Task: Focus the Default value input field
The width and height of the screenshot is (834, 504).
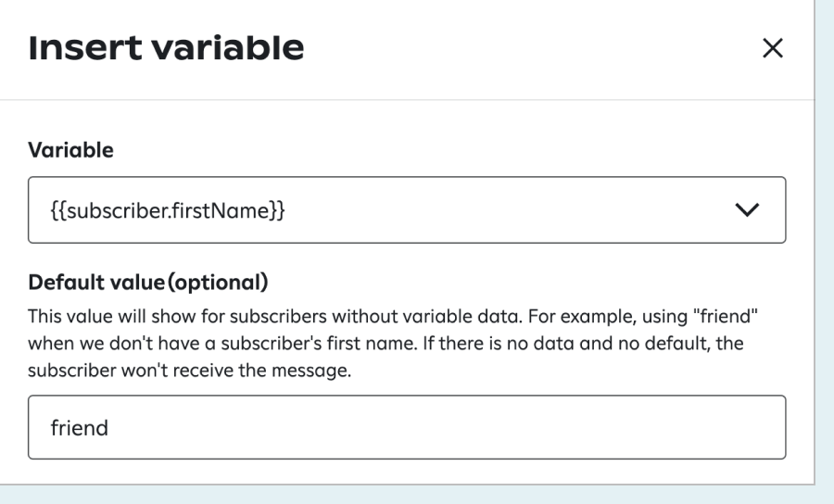Action: 406,428
